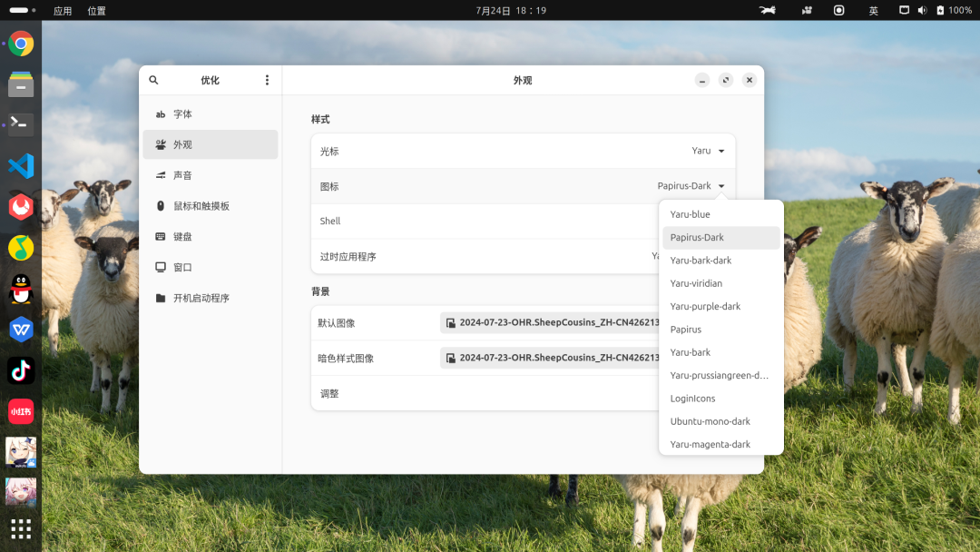980x552 pixels.
Task: Click the screen recorder tray icon
Action: pyautogui.click(x=838, y=10)
